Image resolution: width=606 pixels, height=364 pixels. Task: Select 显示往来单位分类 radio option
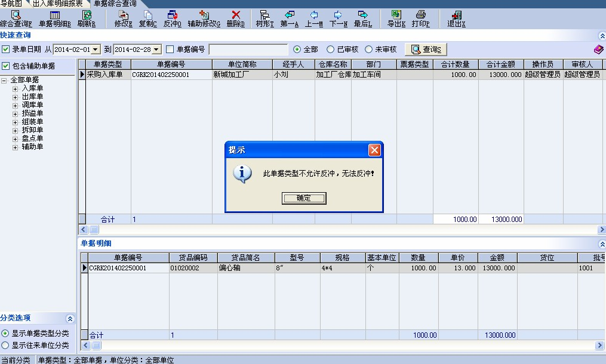pos(5,345)
